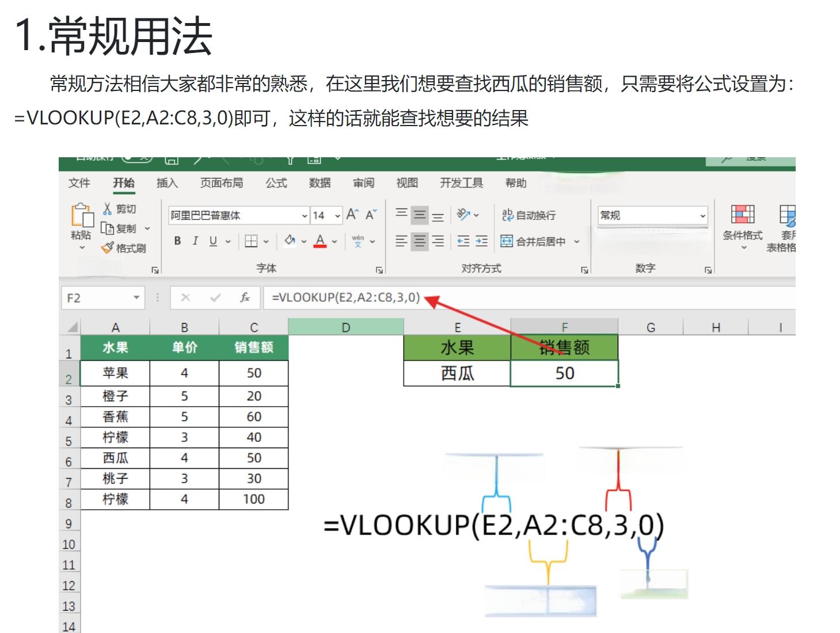Click the Cut (剪切) scissors icon
Screen dimensions: 840x633
[x=108, y=209]
